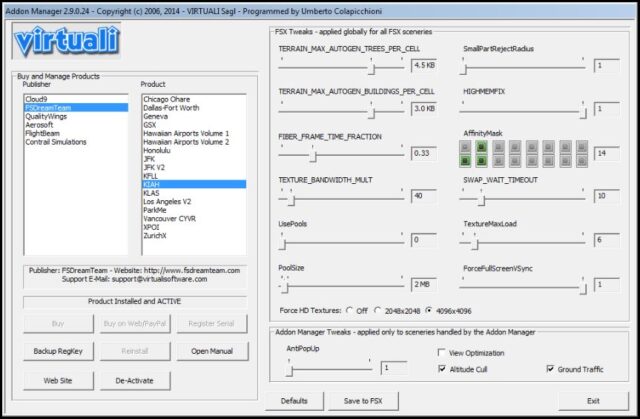The height and width of the screenshot is (419, 640).
Task: Open the product manual
Action: click(212, 351)
